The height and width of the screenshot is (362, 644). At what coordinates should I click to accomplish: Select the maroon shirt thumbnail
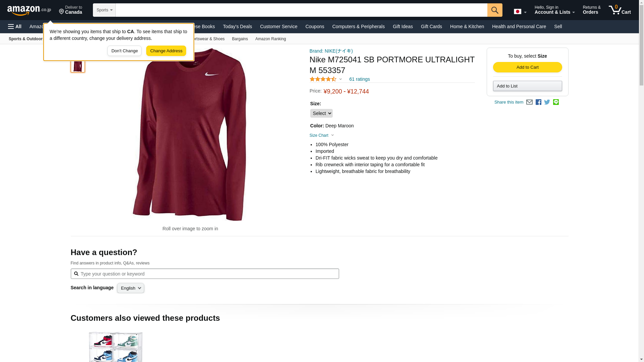77,65
